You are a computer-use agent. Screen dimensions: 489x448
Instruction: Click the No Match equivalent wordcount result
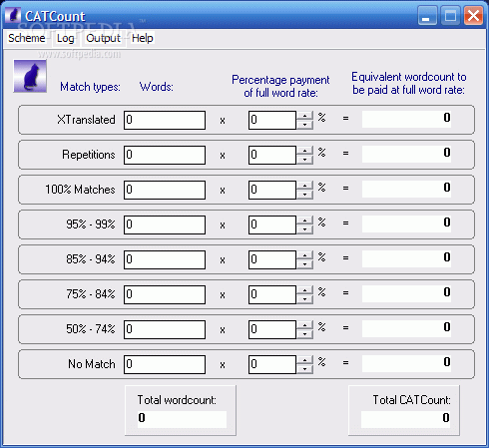(x=406, y=363)
